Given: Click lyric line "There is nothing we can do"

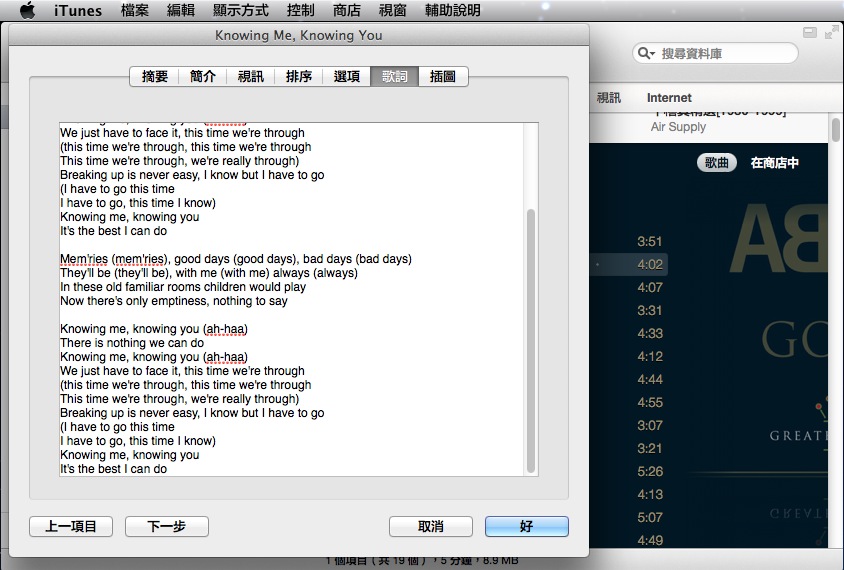Looking at the screenshot, I should (132, 343).
